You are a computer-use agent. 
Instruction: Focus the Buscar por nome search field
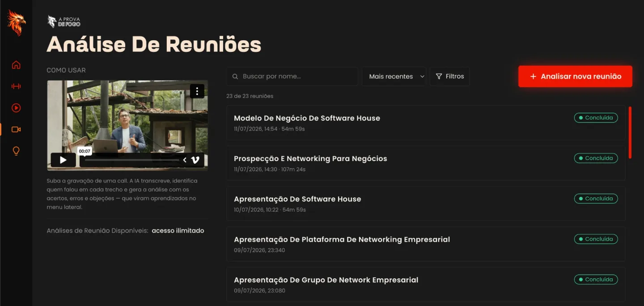click(292, 76)
